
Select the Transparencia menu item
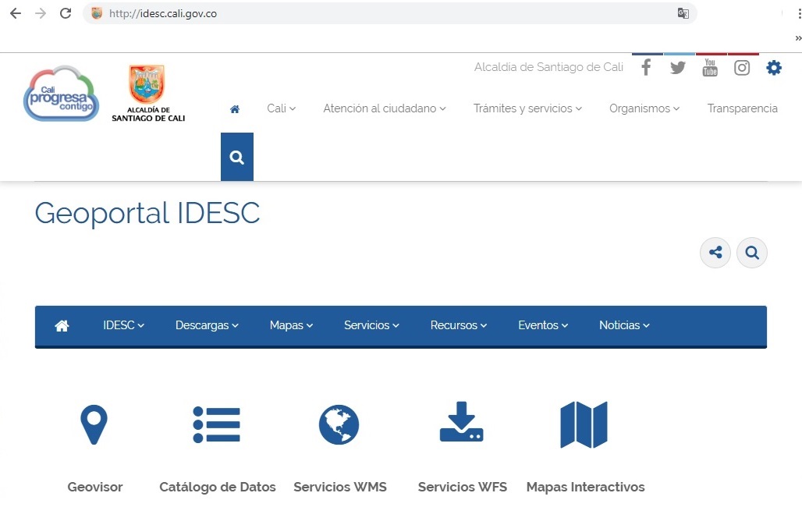(742, 108)
